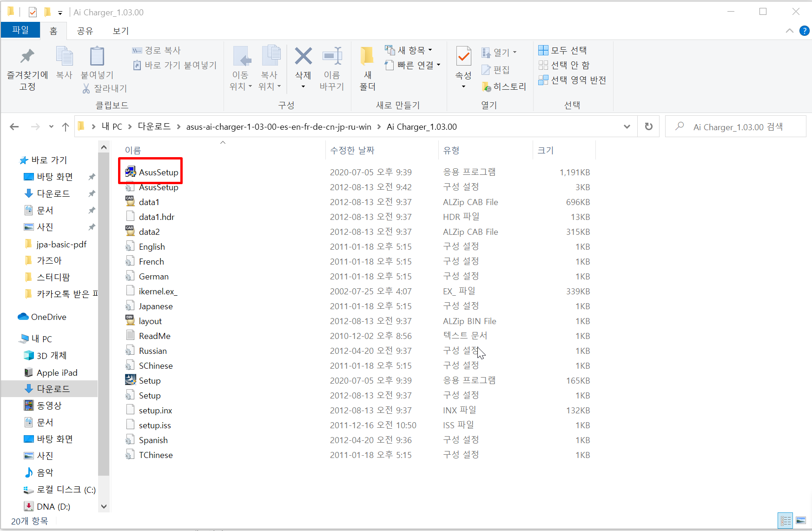This screenshot has height=531, width=812.
Task: Switch to details view layout icon
Action: click(x=786, y=520)
